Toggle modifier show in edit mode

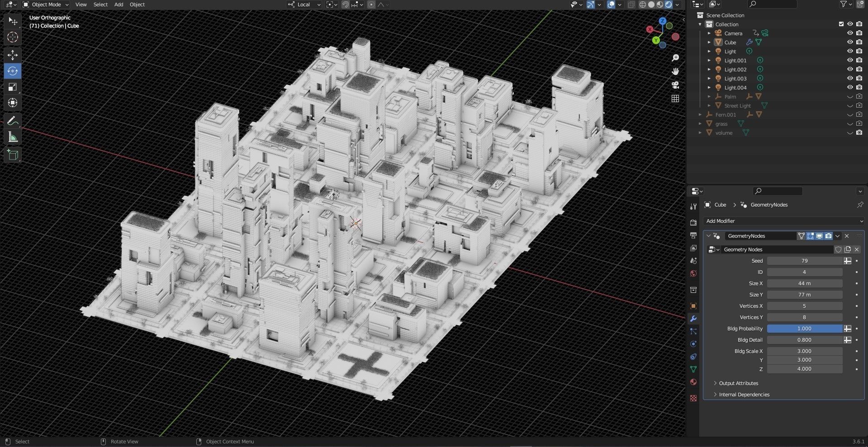[x=810, y=236]
